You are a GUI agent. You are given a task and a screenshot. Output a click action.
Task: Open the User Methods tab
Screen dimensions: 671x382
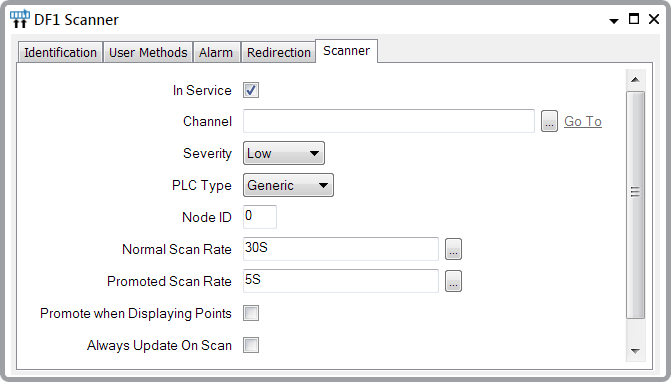click(x=148, y=52)
